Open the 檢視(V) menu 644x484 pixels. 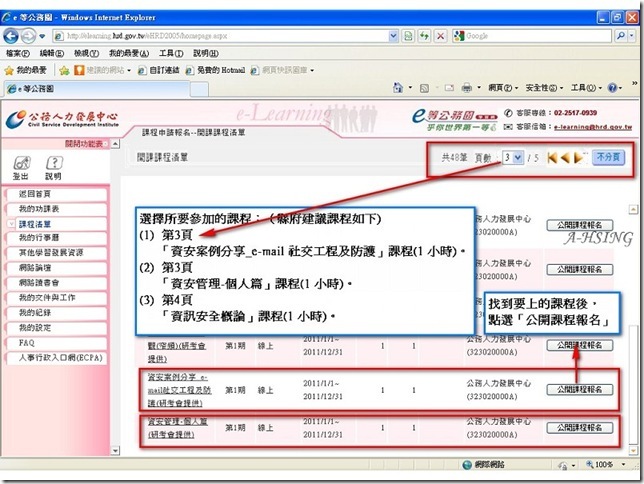86,53
